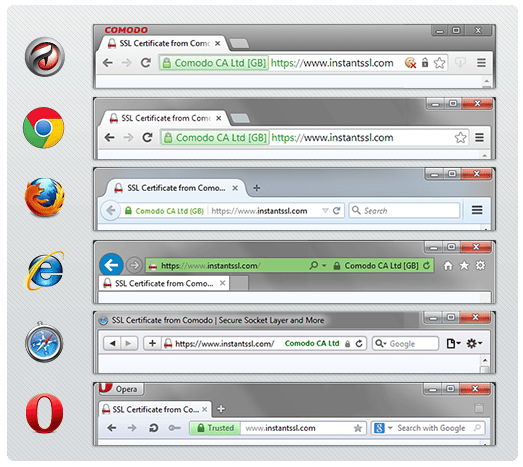Open the Firefox address bar history dropdown

[325, 210]
